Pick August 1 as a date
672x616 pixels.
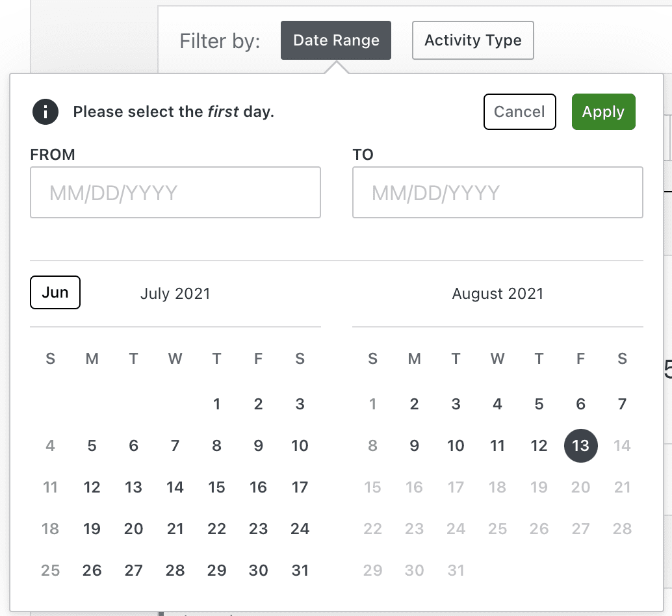tap(372, 404)
